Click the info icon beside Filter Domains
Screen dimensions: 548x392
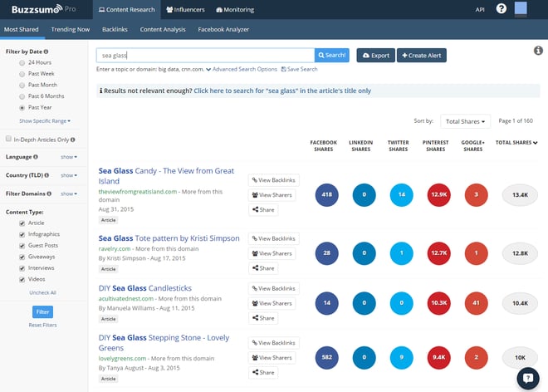coord(49,194)
